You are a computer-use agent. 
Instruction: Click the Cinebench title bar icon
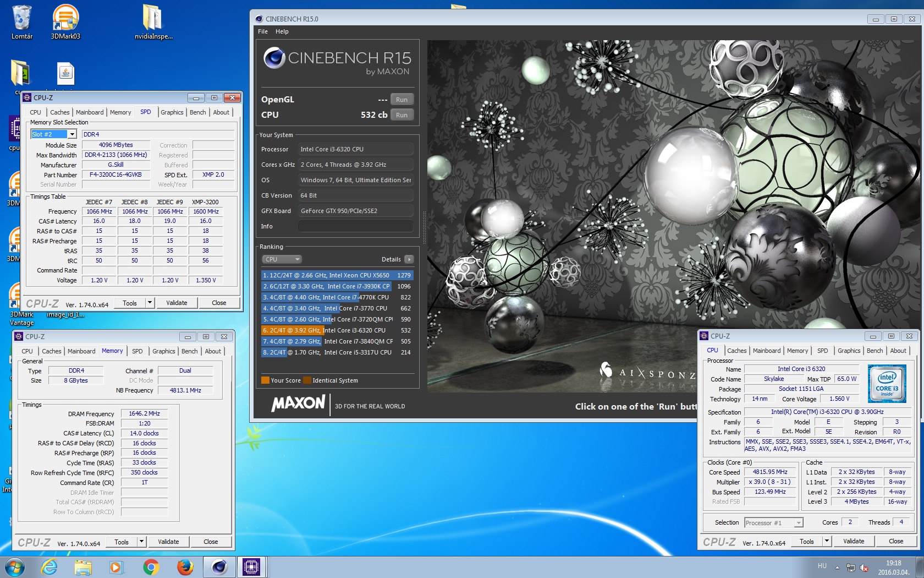tap(259, 19)
